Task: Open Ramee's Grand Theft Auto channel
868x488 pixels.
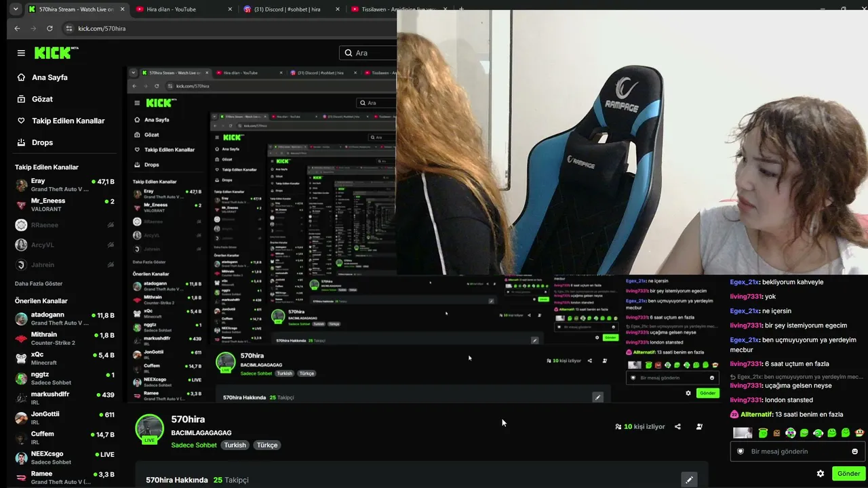Action: click(x=65, y=478)
